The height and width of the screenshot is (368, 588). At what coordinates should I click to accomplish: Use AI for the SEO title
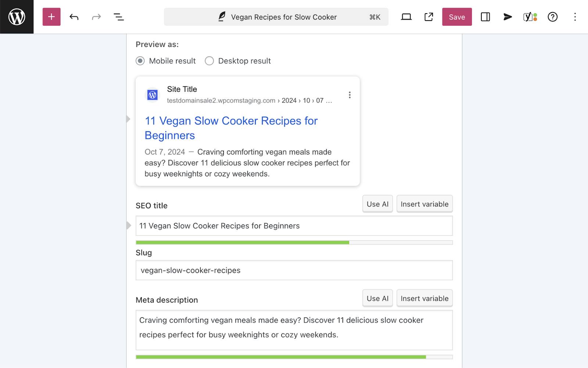pyautogui.click(x=377, y=204)
